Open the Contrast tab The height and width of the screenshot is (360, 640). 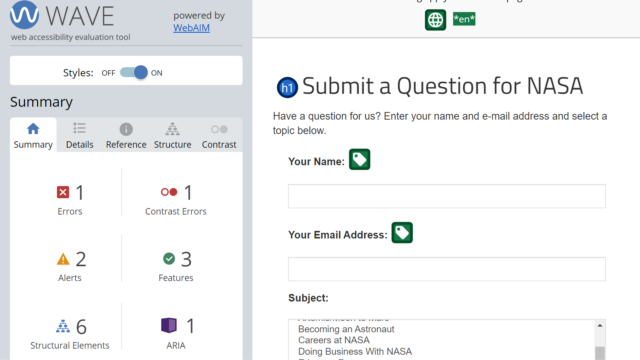point(219,136)
